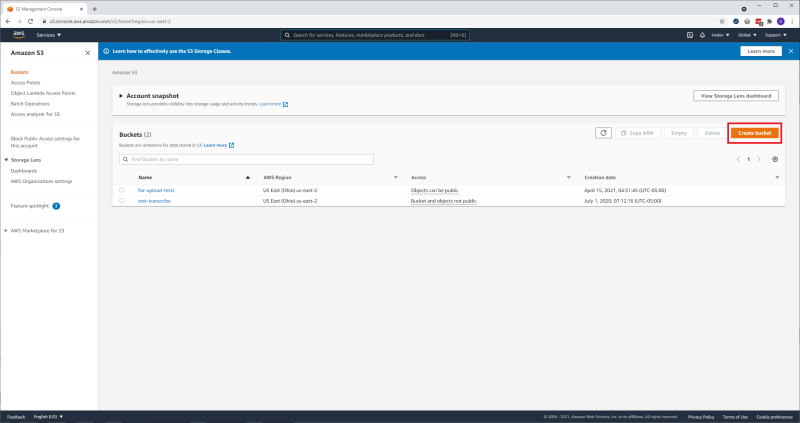The height and width of the screenshot is (423, 800).
Task: Reload the page in the browser
Action: coord(30,21)
